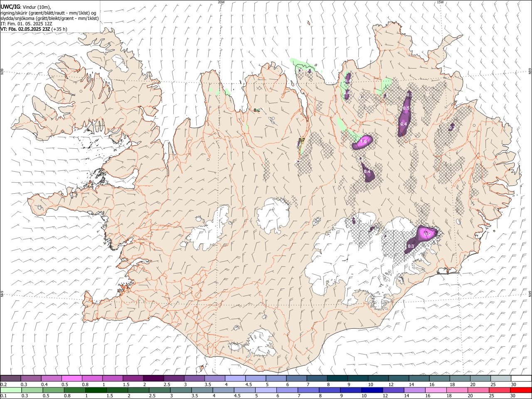Image resolution: width=532 pixels, height=399 pixels.
Task: Choose the grey-green rain swatch at 3
Action: point(181,390)
